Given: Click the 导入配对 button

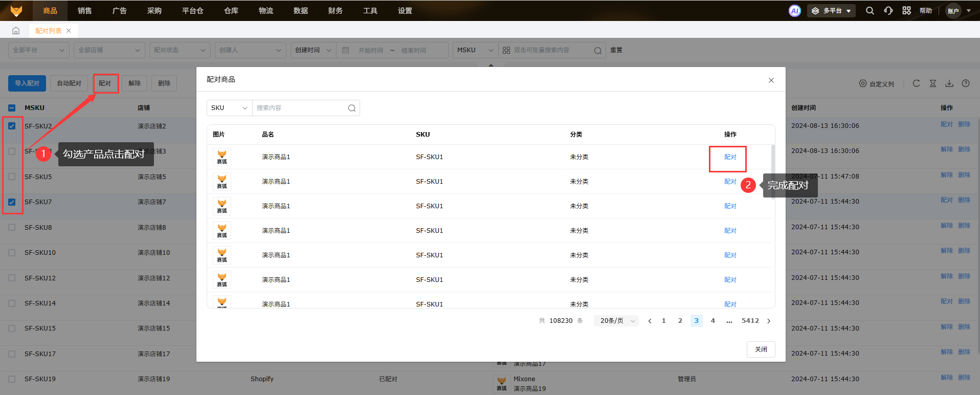Looking at the screenshot, I should point(27,83).
